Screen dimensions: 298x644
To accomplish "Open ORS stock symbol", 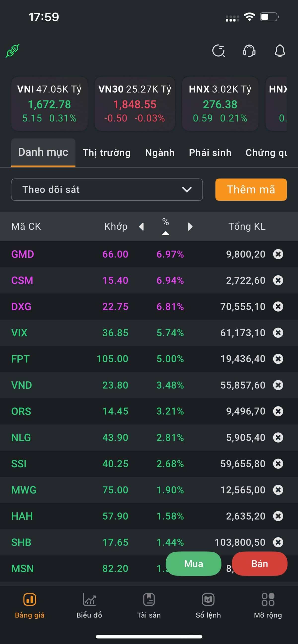I will pyautogui.click(x=21, y=412).
